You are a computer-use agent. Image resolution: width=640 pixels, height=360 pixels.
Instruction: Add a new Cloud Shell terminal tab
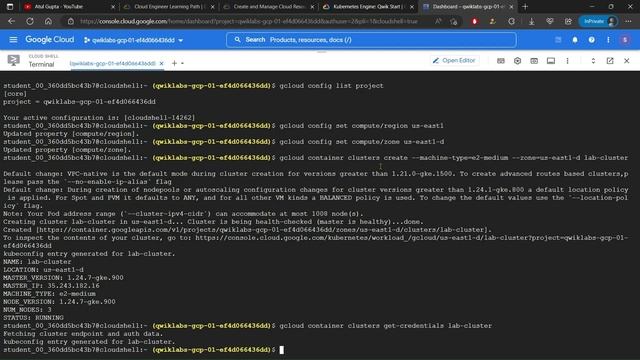click(x=174, y=63)
